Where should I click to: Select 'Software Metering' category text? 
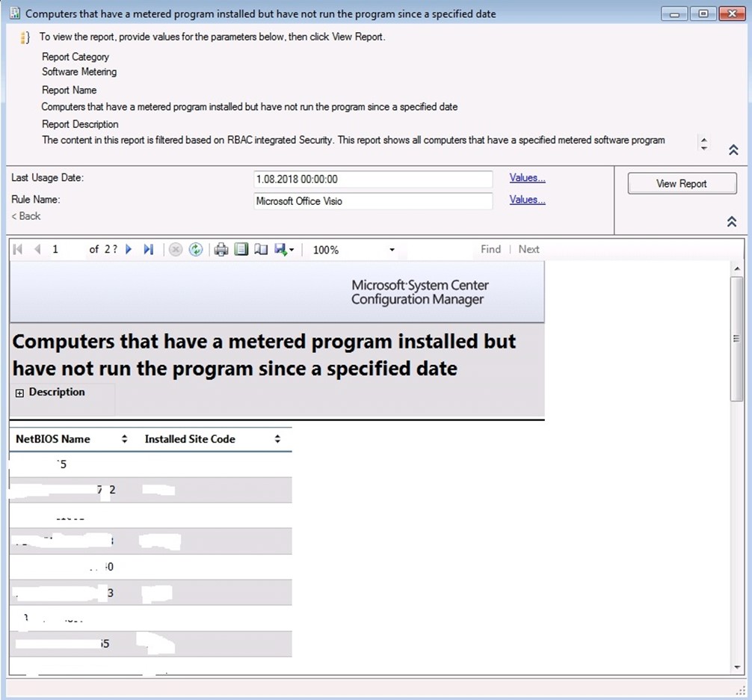point(79,72)
